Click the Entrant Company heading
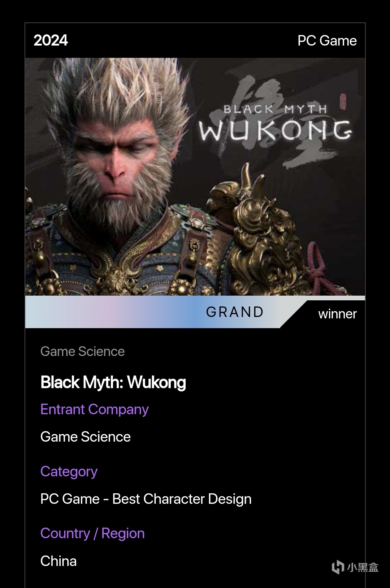Viewport: 390px width, 588px height. tap(95, 409)
